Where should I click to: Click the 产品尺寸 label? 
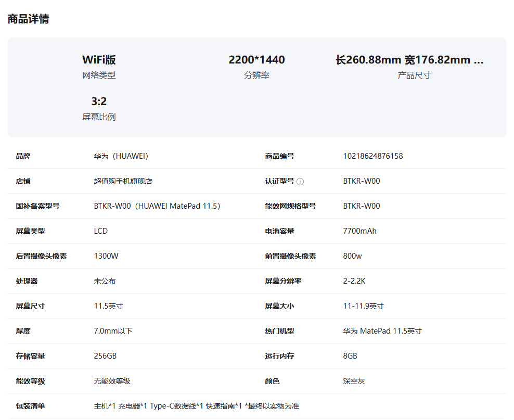[x=414, y=75]
